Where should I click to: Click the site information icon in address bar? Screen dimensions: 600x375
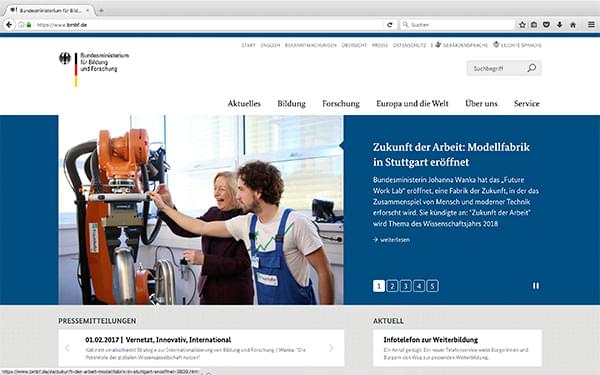click(x=21, y=25)
